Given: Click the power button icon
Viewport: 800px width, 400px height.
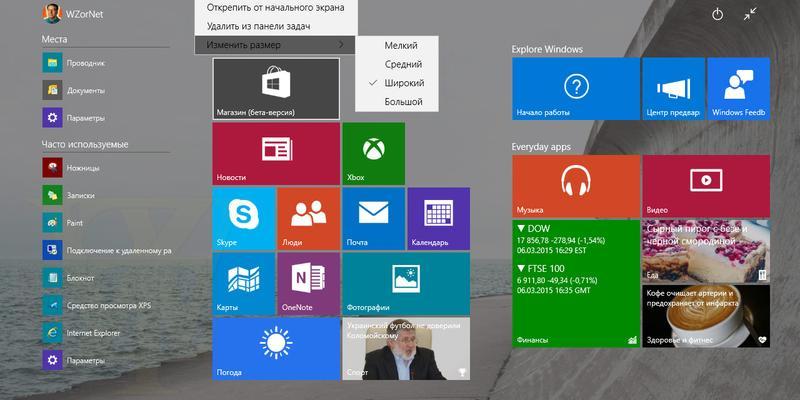Looking at the screenshot, I should tap(717, 15).
